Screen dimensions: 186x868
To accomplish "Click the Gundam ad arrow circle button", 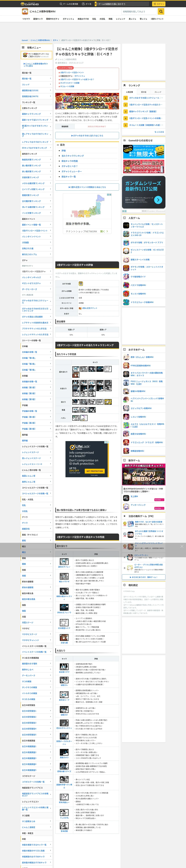I will (x=158, y=200).
